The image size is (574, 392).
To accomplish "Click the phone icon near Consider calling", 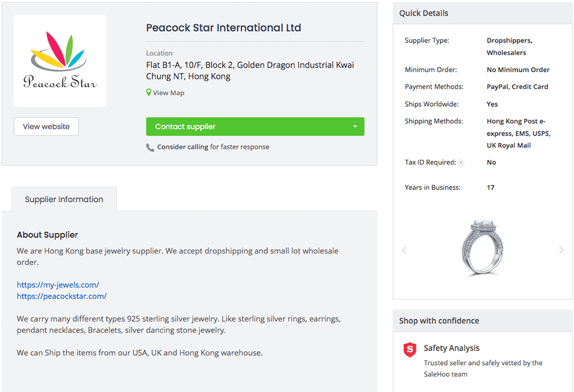I will (x=150, y=147).
